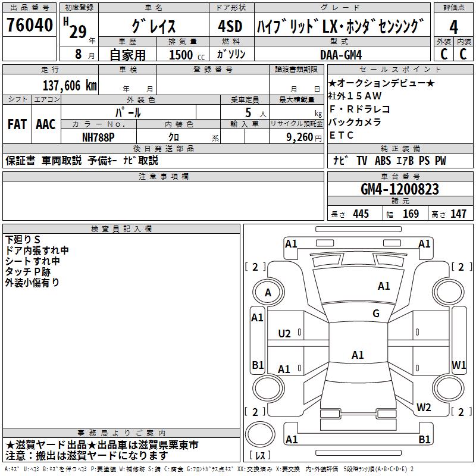Select door shape value 4SD

tap(230, 26)
